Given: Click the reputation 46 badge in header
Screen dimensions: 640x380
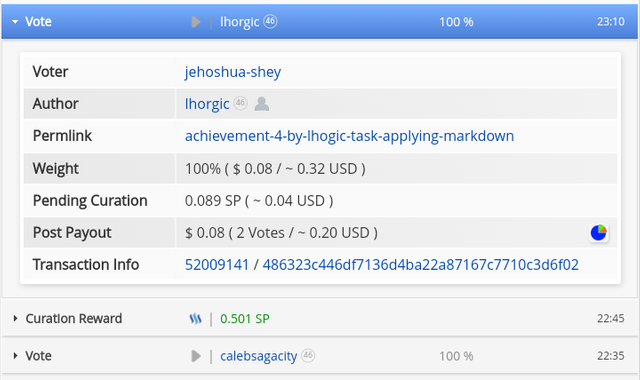Looking at the screenshot, I should [x=270, y=21].
